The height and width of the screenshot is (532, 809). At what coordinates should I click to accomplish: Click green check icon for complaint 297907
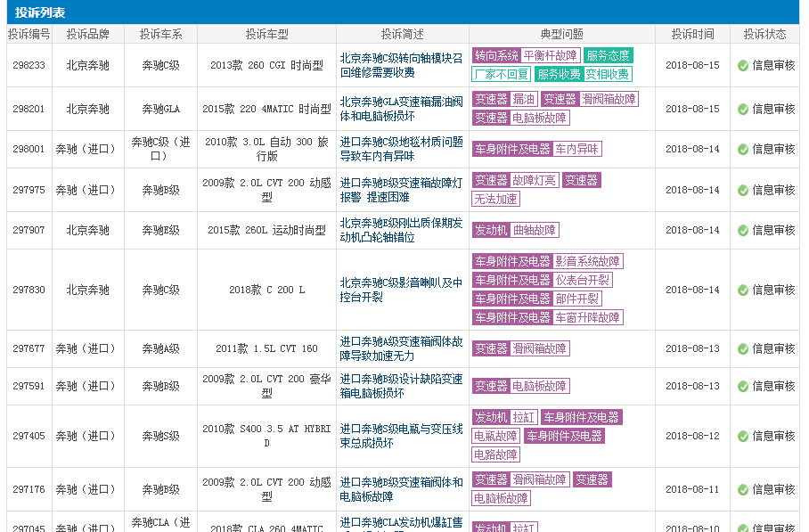pos(743,230)
